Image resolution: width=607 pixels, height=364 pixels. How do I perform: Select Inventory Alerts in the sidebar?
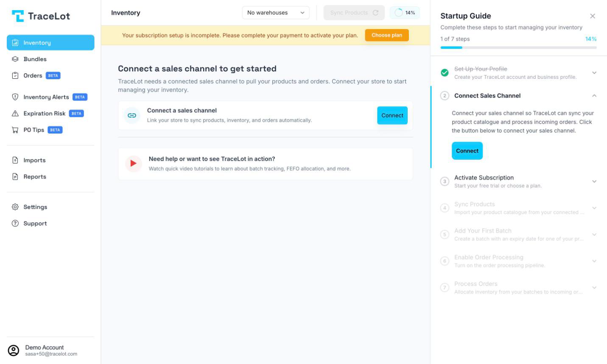pos(50,97)
